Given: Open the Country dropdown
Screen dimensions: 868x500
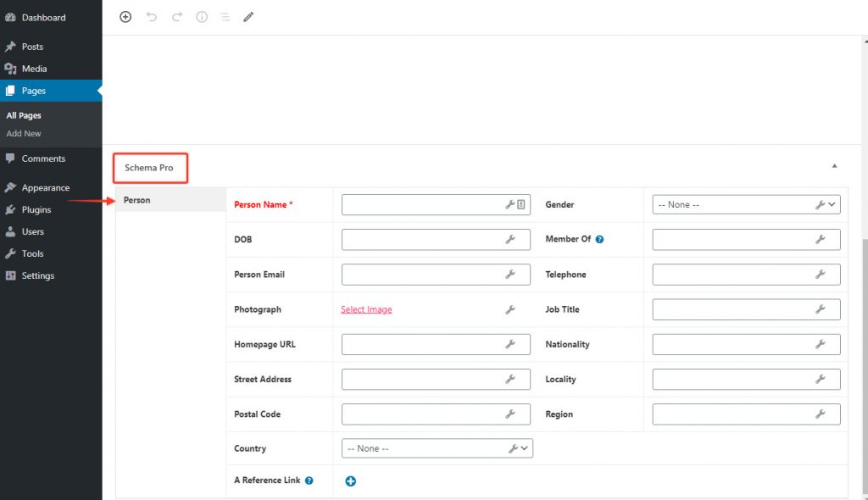Looking at the screenshot, I should point(437,448).
